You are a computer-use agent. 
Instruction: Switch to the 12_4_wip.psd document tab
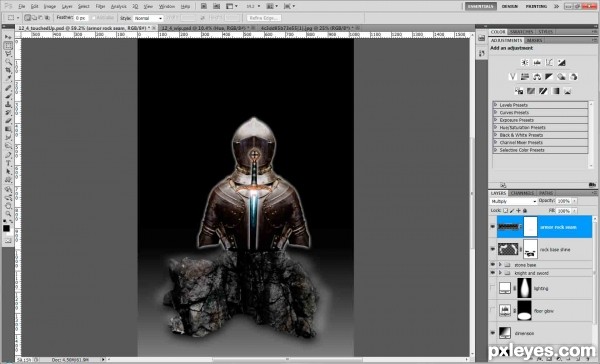205,28
